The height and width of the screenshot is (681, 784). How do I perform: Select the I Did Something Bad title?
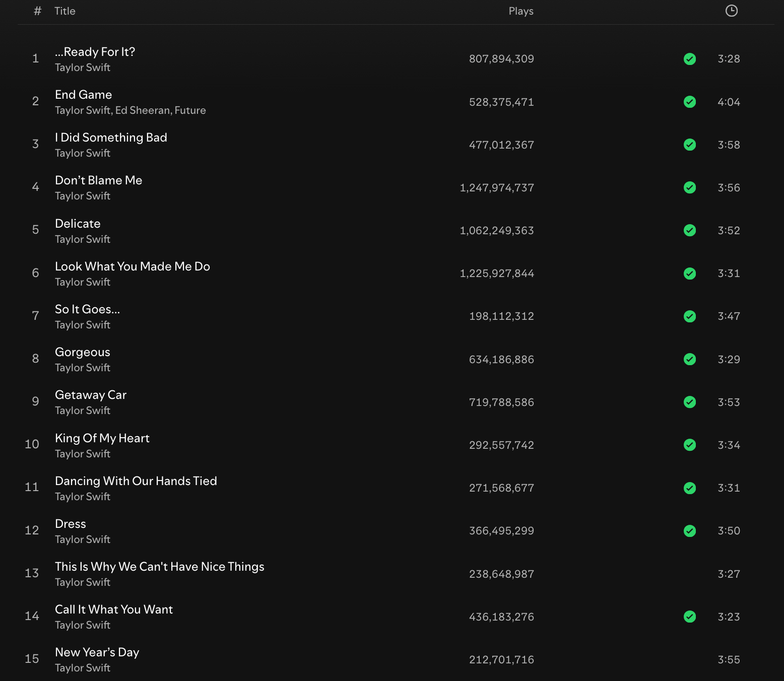pos(111,138)
